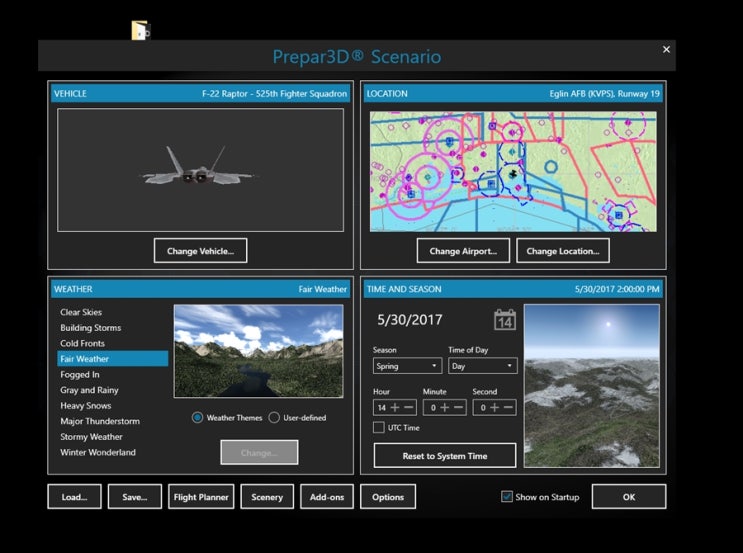
Task: Choose the Gray and Rainy theme
Action: coord(112,390)
